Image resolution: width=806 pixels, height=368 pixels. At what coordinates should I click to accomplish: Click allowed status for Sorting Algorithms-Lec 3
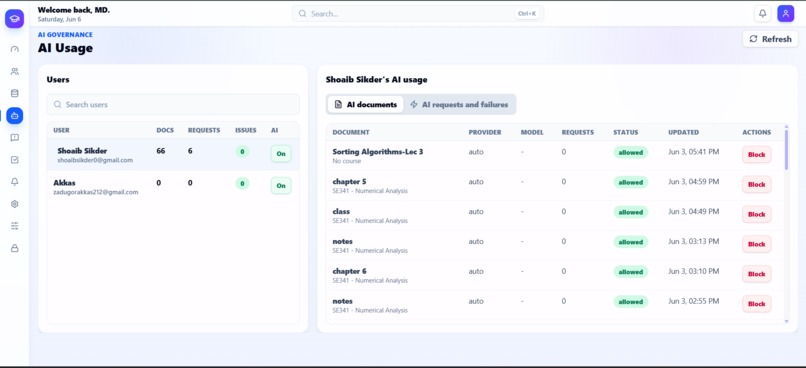(x=631, y=152)
